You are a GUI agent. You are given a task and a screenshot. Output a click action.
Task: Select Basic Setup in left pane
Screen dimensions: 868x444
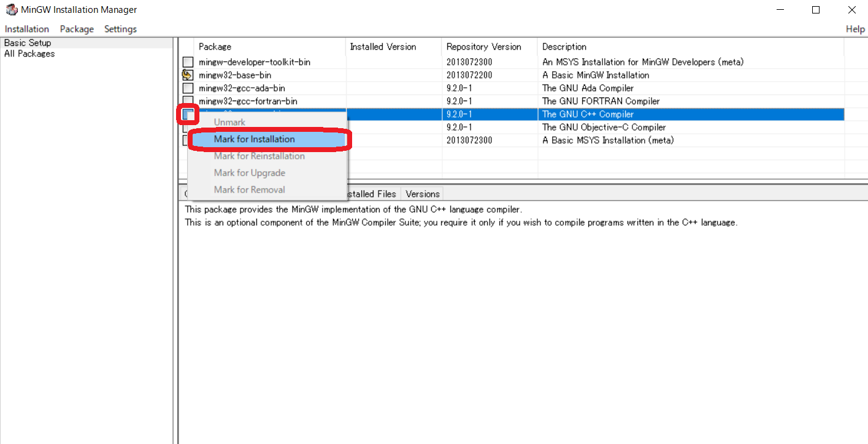tap(28, 43)
